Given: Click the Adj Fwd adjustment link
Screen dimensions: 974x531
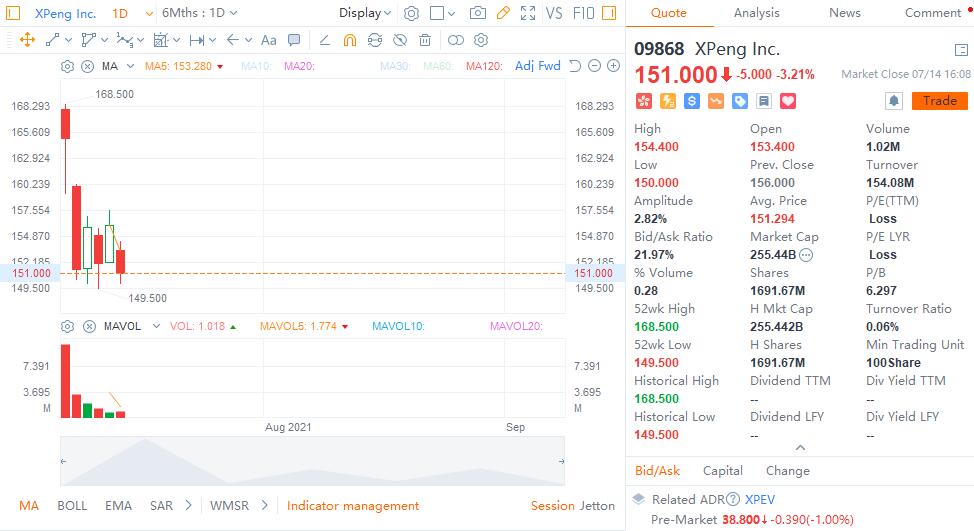Looking at the screenshot, I should (x=537, y=66).
